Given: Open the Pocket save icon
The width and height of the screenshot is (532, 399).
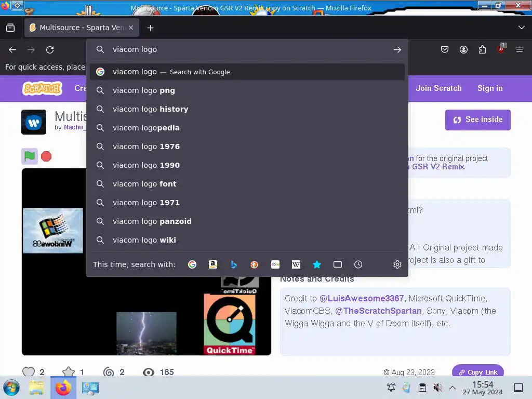Looking at the screenshot, I should [x=445, y=50].
